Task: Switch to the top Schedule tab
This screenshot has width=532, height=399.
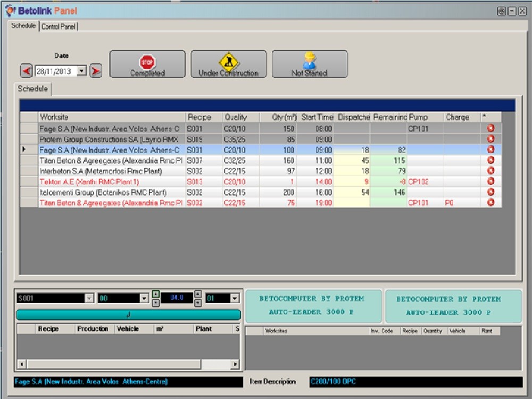Action: pos(23,26)
